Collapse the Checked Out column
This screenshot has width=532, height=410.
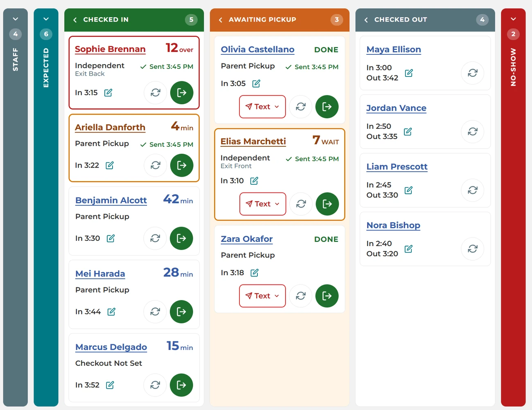(366, 20)
